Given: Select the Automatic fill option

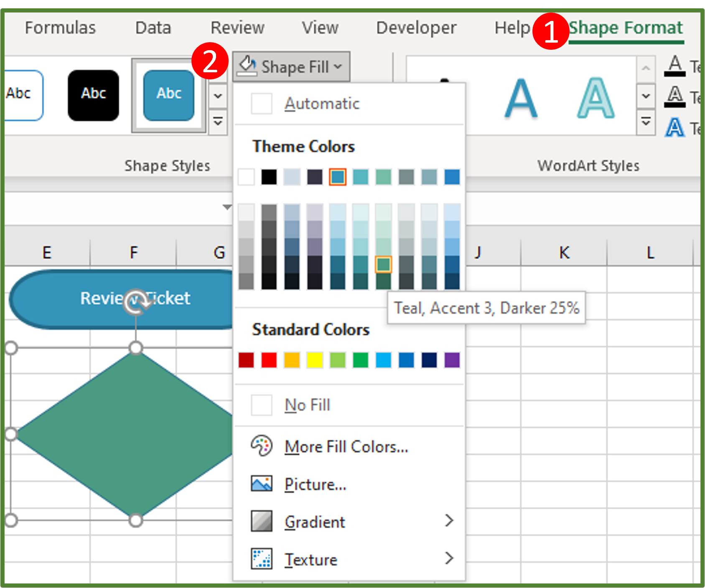Looking at the screenshot, I should coord(321,104).
